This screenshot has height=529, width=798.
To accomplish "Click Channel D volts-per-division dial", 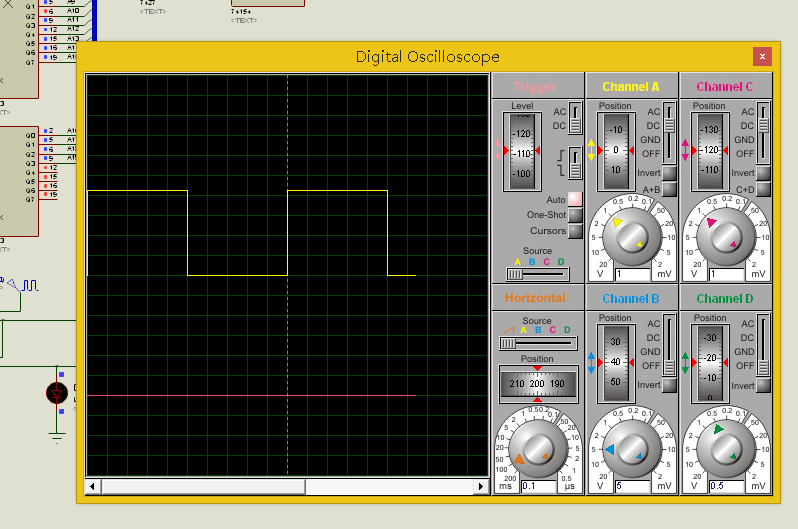I will [x=726, y=449].
